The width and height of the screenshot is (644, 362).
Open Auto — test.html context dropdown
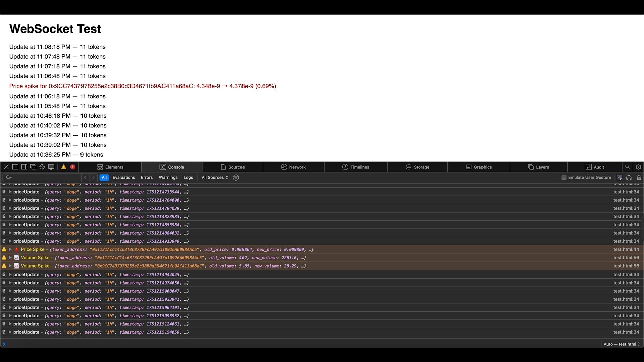coord(622,344)
